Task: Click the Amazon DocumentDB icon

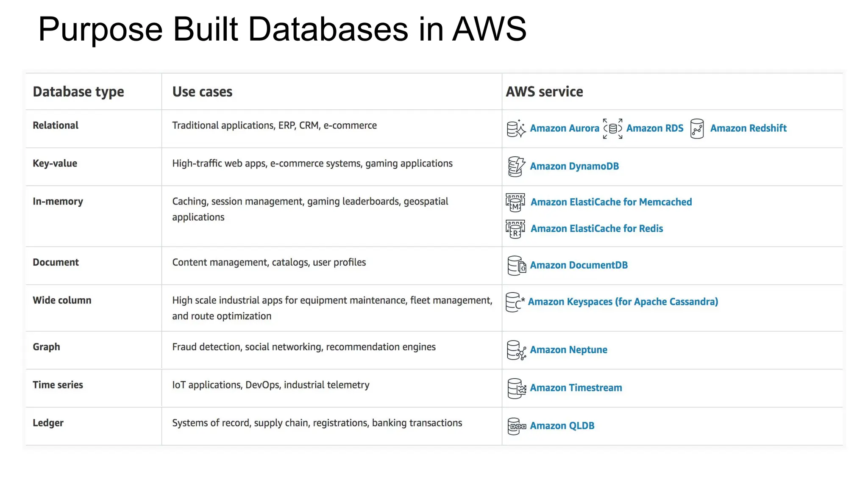Action: coord(516,266)
